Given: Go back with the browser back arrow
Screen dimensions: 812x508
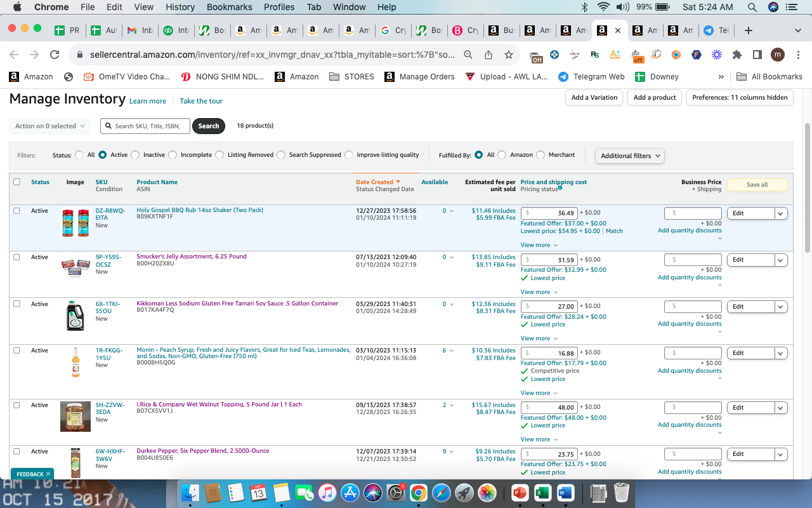Looking at the screenshot, I should tap(14, 55).
